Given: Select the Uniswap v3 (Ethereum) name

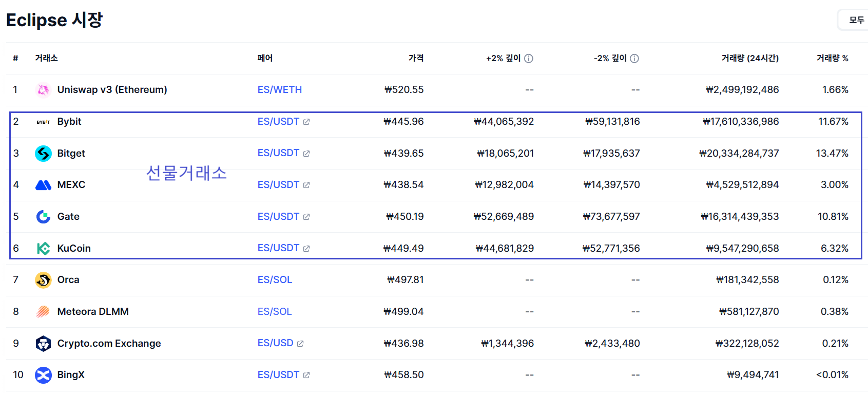Looking at the screenshot, I should [112, 89].
